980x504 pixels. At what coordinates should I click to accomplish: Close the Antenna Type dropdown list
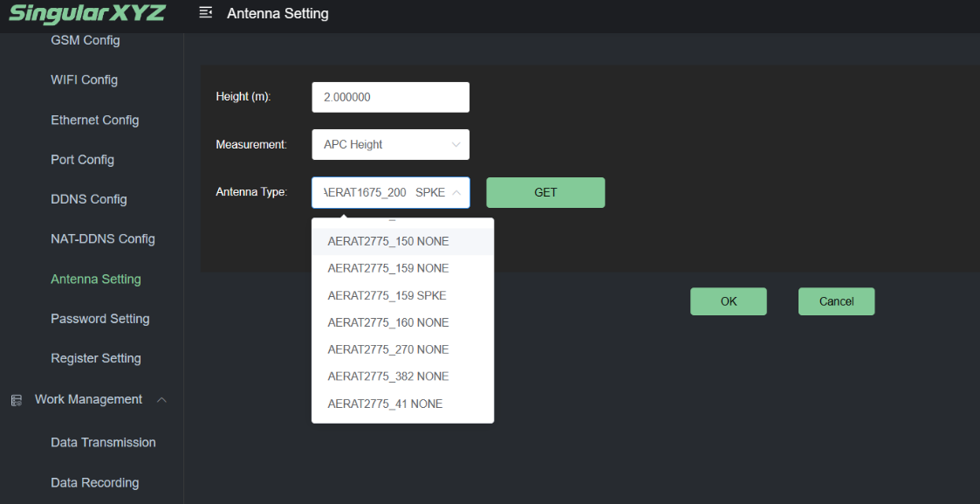[x=456, y=193]
